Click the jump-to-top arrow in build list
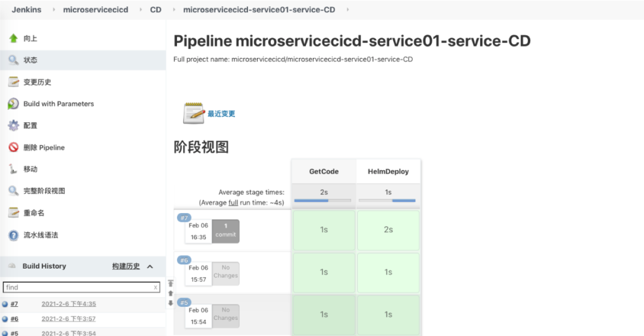The height and width of the screenshot is (336, 644). click(171, 283)
